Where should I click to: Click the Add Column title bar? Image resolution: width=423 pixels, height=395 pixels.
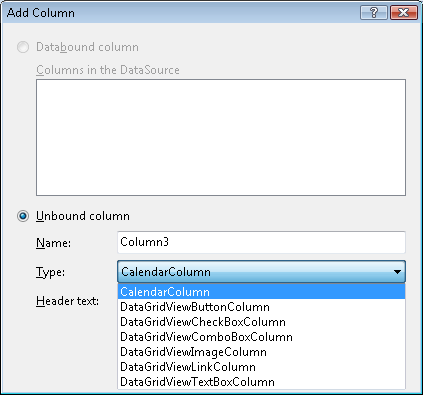(180, 13)
